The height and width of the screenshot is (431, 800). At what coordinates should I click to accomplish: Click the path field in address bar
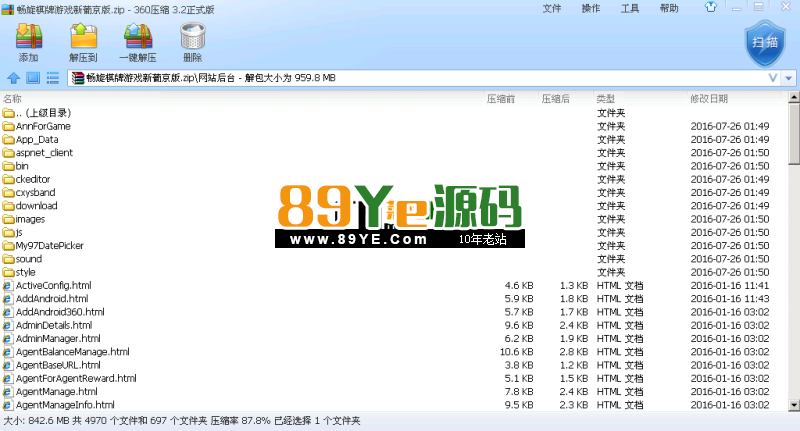point(416,78)
